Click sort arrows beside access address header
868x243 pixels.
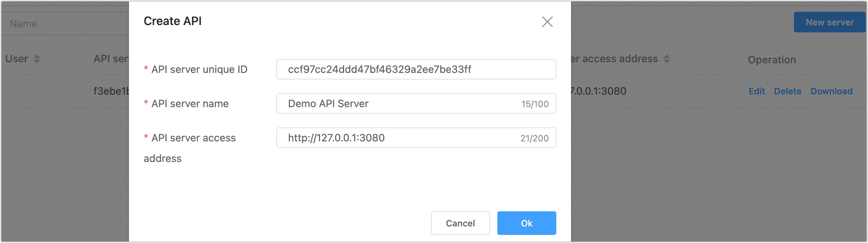[x=667, y=59]
